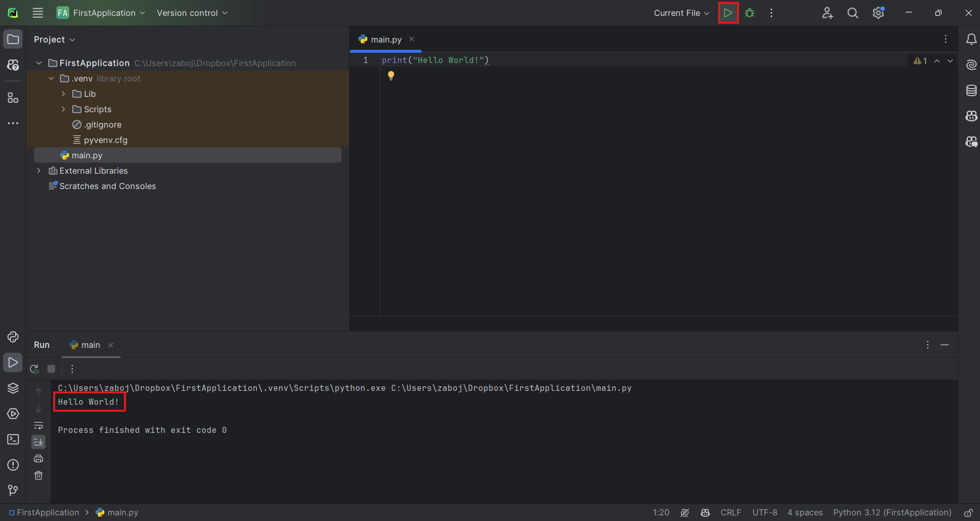
Task: Toggle the read-only lock in the status bar
Action: click(x=968, y=512)
